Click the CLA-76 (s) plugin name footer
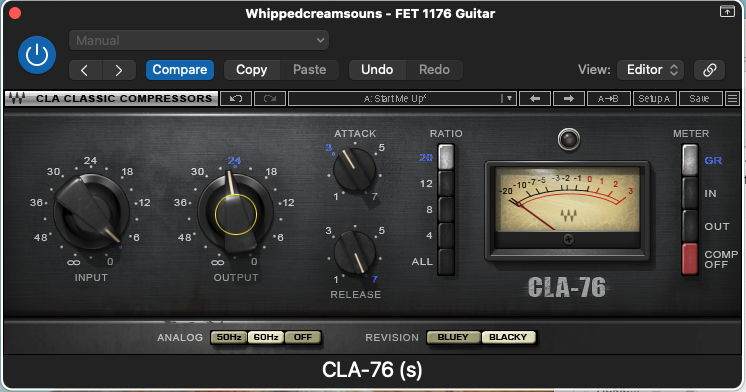 coord(372,370)
